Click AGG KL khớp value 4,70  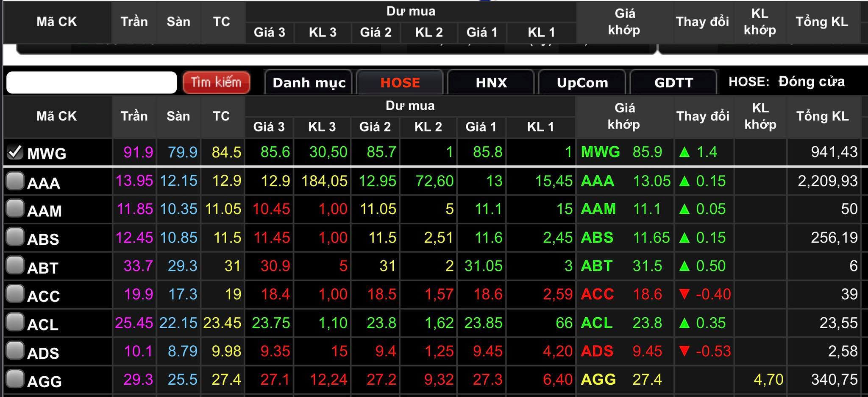point(768,379)
